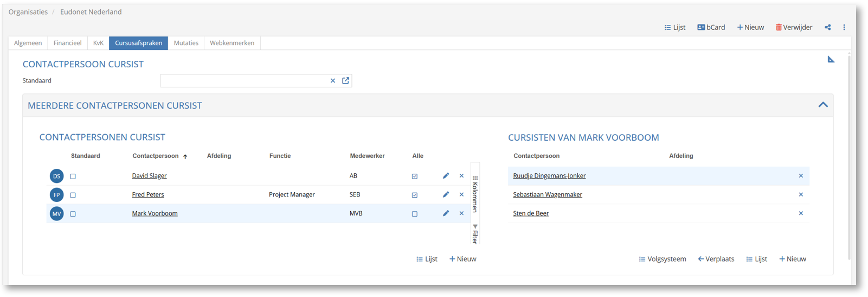Clear the Standaard field with X icon

333,81
